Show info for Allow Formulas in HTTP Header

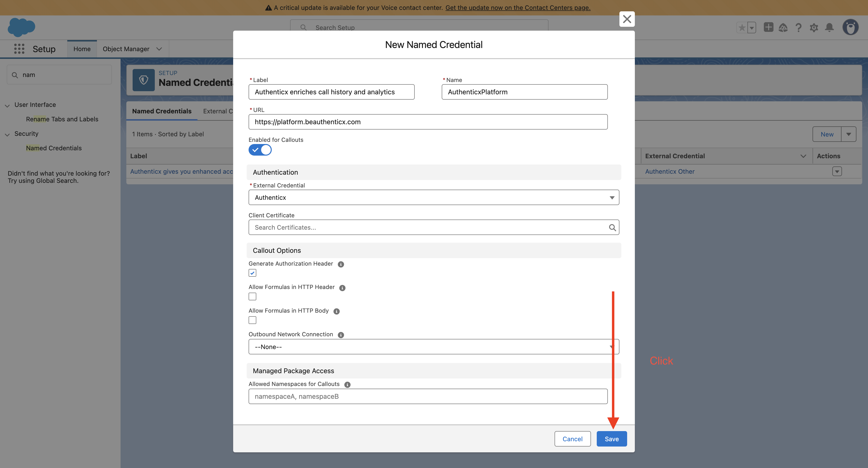click(x=342, y=288)
